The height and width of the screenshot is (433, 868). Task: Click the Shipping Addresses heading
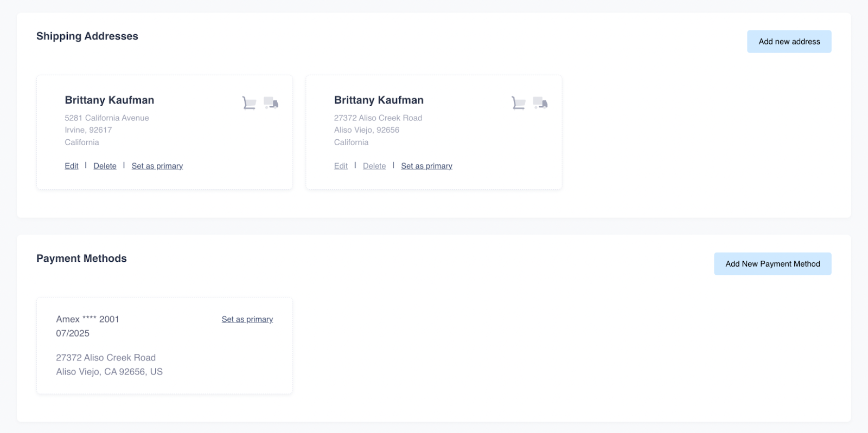click(x=87, y=36)
